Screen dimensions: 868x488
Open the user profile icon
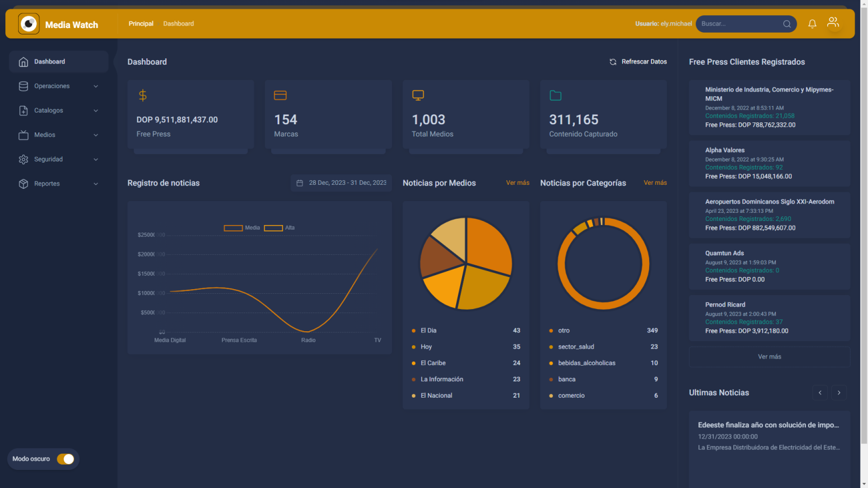833,23
